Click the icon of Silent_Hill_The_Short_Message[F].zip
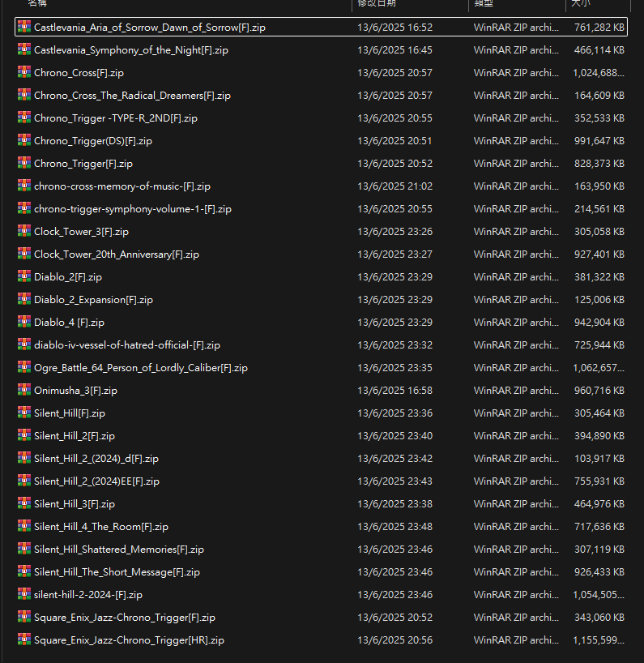The height and width of the screenshot is (663, 644). pyautogui.click(x=24, y=571)
